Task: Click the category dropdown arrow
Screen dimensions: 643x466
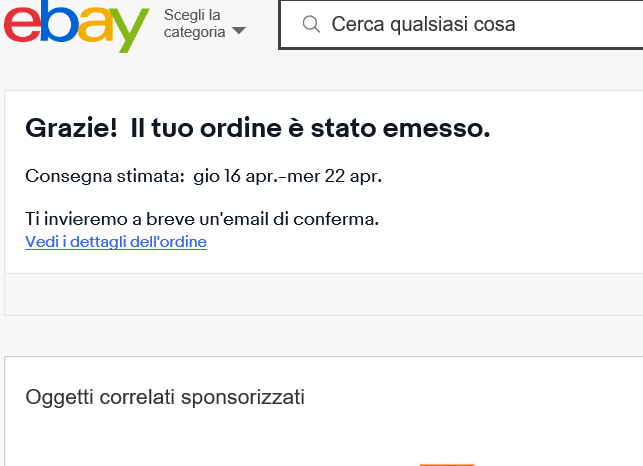Action: coord(239,31)
